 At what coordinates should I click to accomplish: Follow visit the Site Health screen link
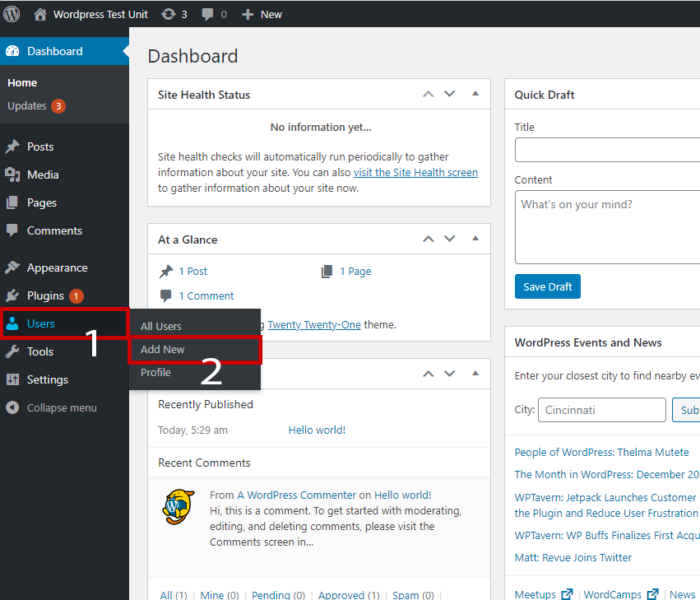tap(415, 173)
